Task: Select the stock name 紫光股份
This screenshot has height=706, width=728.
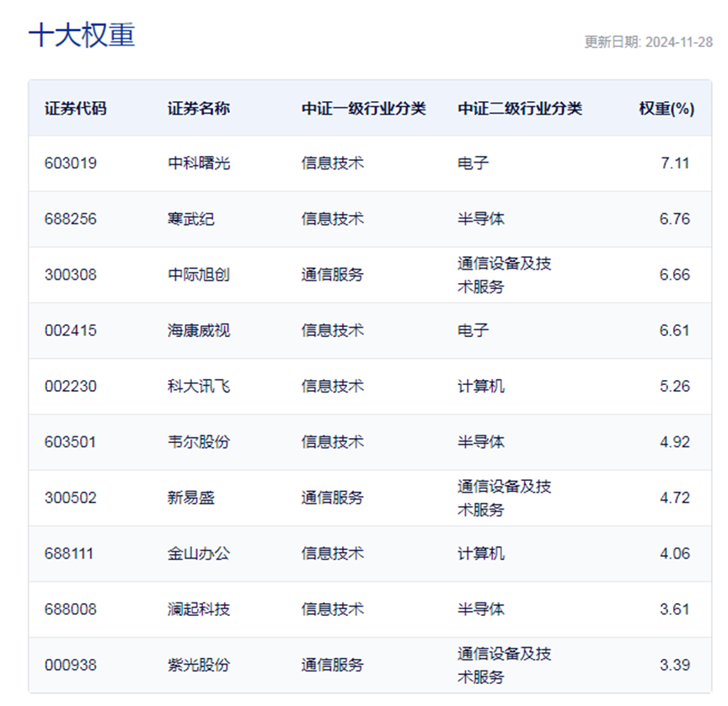Action: [199, 665]
